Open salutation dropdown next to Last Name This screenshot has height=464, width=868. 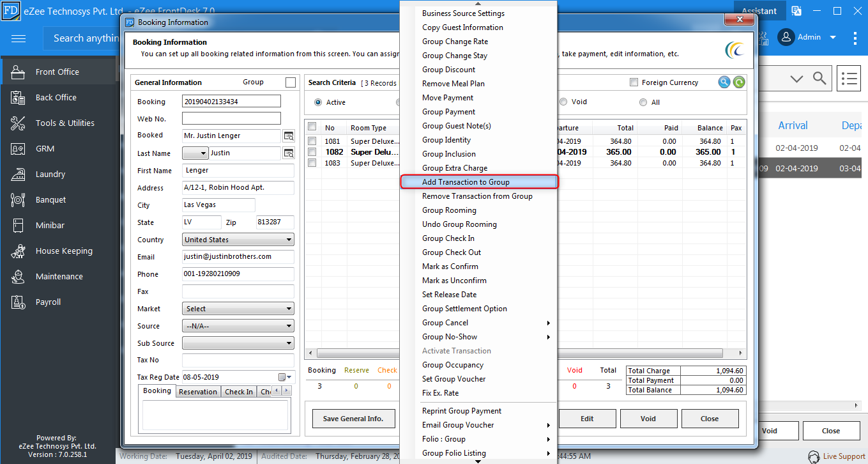coord(195,153)
